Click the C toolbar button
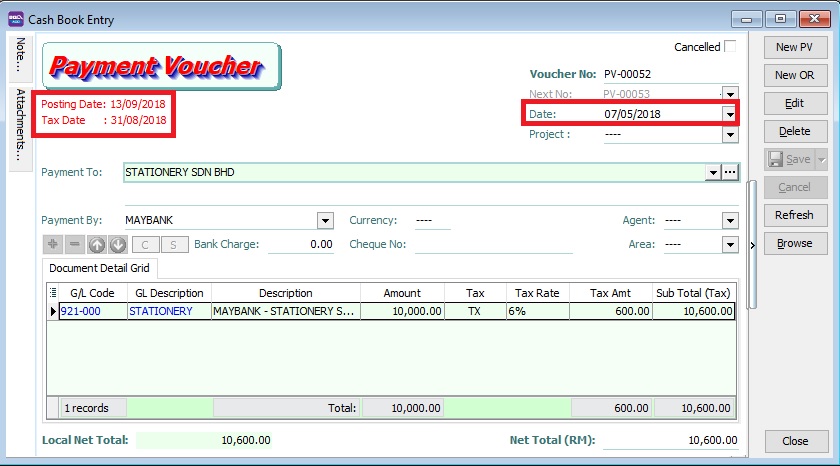This screenshot has height=466, width=840. click(145, 245)
